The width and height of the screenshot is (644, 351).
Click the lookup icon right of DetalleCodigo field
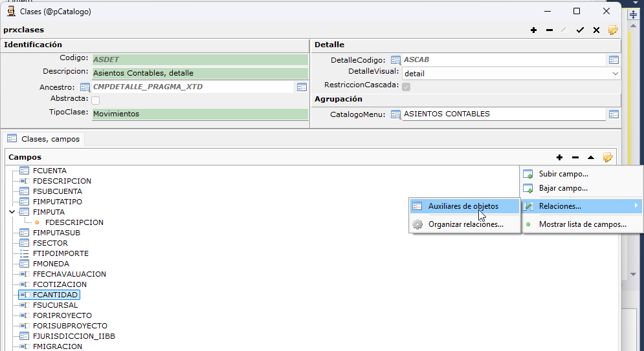[614, 60]
